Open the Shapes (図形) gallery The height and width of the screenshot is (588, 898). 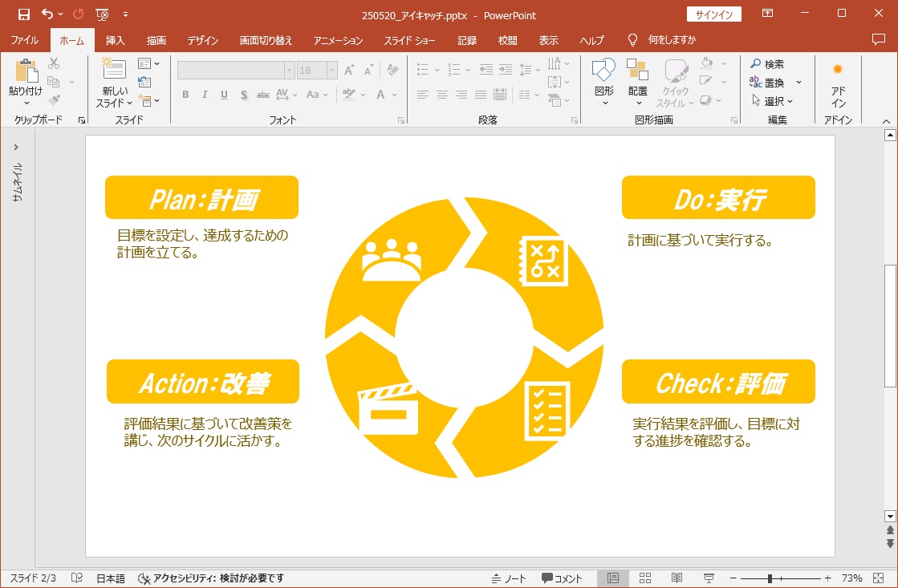click(x=604, y=74)
